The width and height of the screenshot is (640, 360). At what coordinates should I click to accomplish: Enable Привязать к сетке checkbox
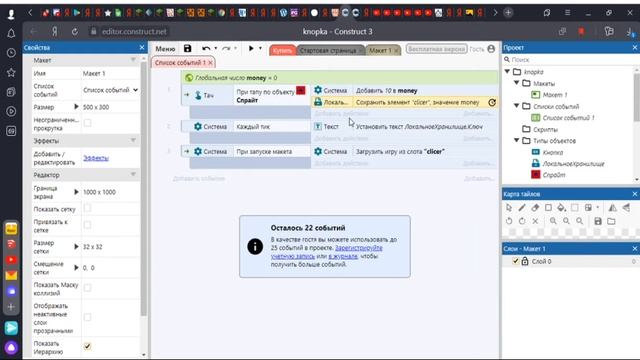[x=87, y=225]
